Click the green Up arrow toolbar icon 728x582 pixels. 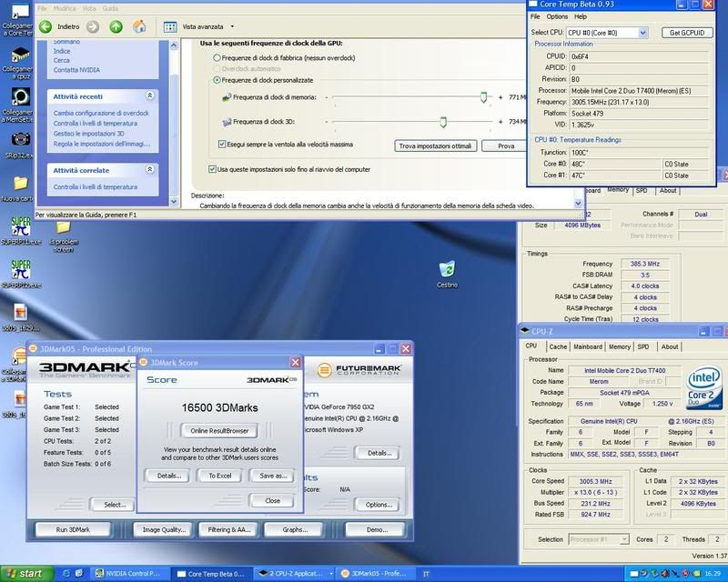[x=116, y=27]
